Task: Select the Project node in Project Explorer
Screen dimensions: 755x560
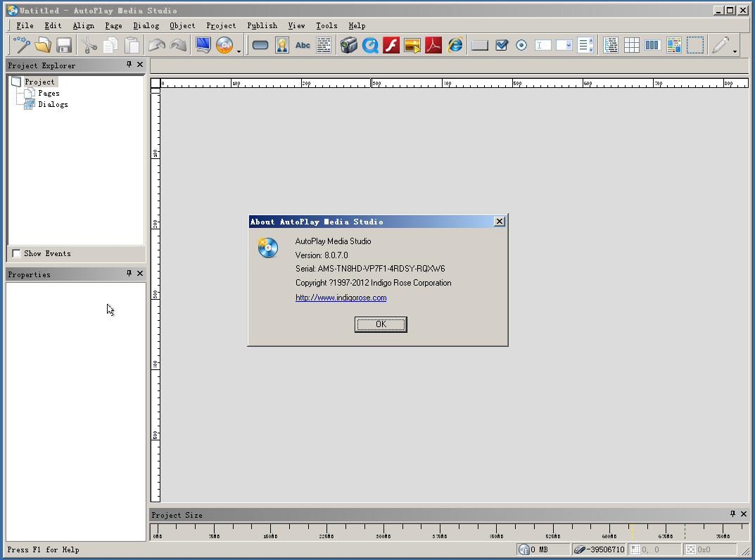Action: 39,82
